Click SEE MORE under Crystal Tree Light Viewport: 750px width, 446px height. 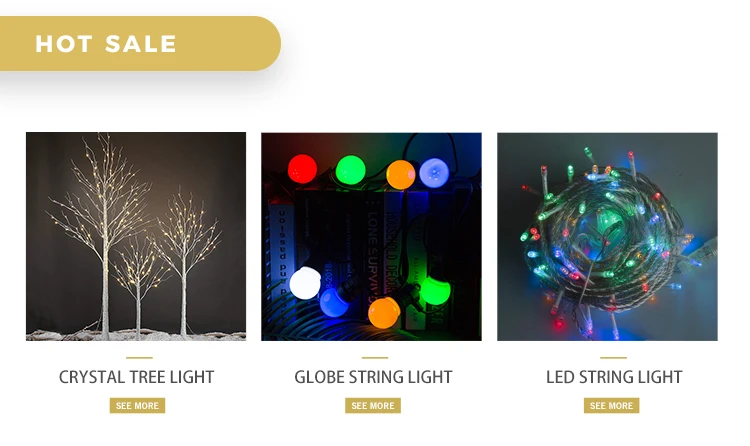137,405
